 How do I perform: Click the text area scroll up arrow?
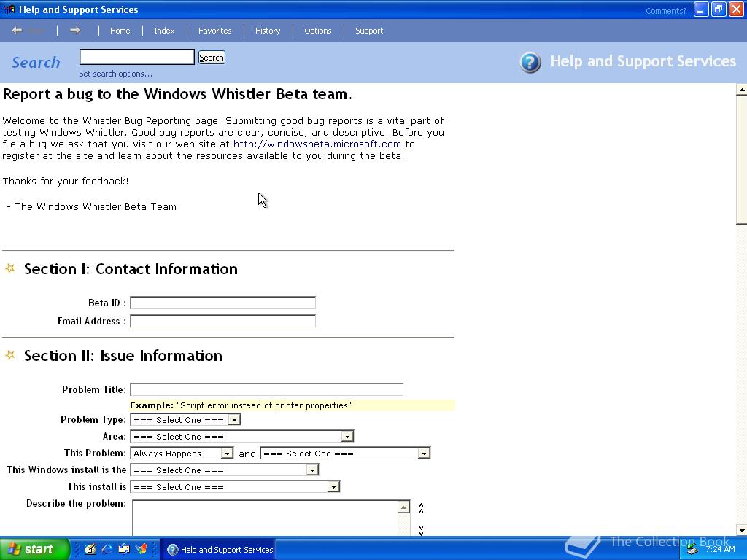tap(403, 507)
